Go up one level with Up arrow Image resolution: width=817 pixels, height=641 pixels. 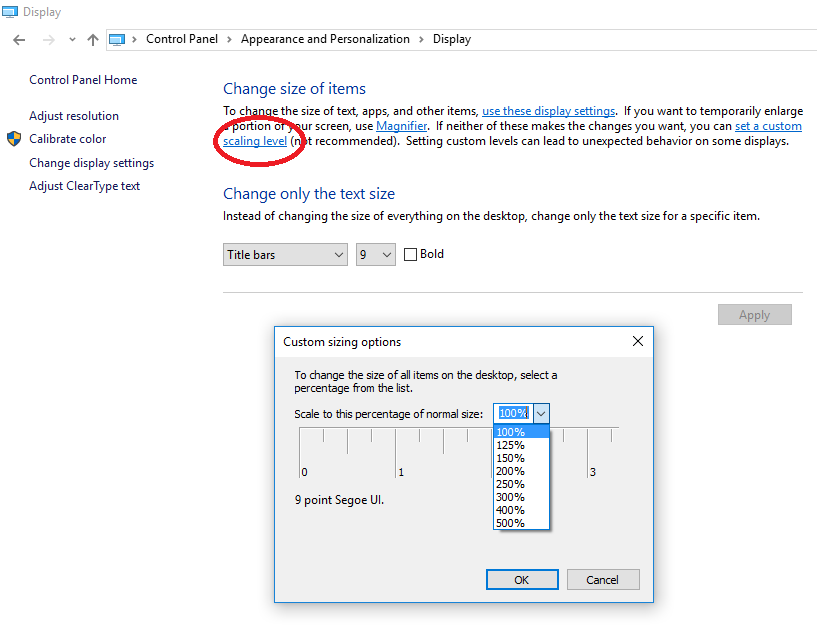pyautogui.click(x=93, y=40)
